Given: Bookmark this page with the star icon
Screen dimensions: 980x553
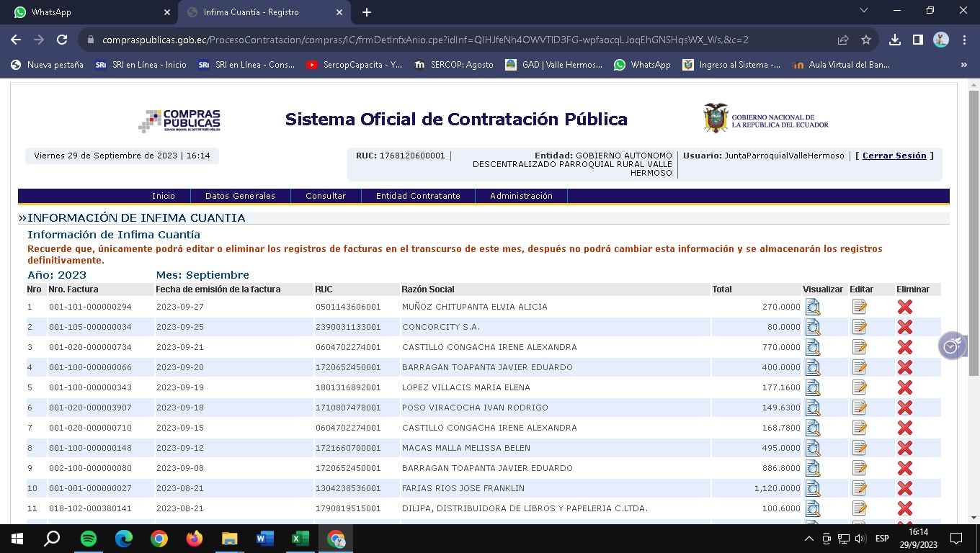Looking at the screenshot, I should tap(866, 40).
